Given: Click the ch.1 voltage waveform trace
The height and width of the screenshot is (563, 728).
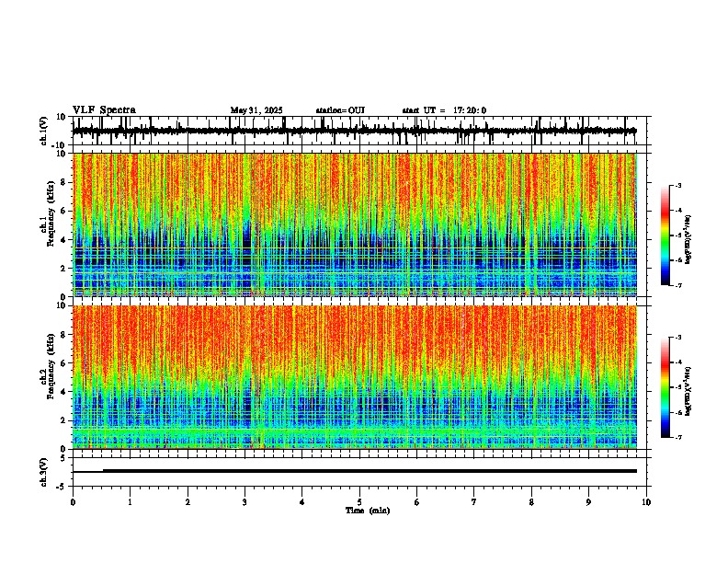Looking at the screenshot, I should tap(354, 131).
